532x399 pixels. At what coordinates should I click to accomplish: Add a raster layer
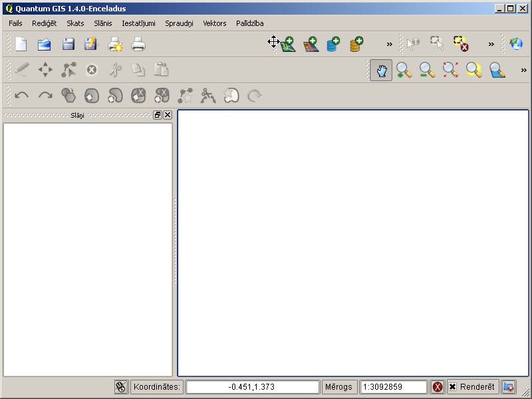pos(311,44)
